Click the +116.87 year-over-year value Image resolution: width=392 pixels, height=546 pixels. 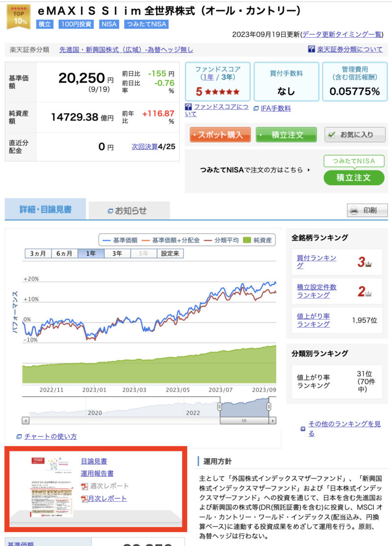[x=158, y=113]
